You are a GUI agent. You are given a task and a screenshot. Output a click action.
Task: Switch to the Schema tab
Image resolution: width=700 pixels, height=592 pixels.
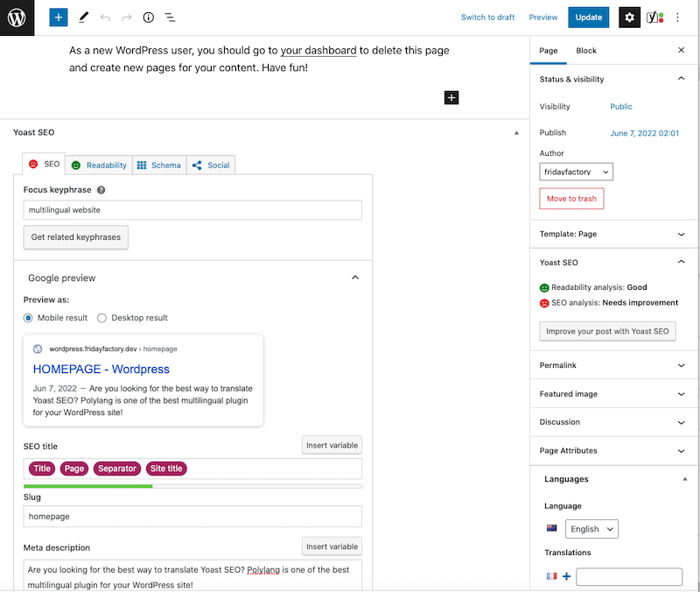(159, 166)
